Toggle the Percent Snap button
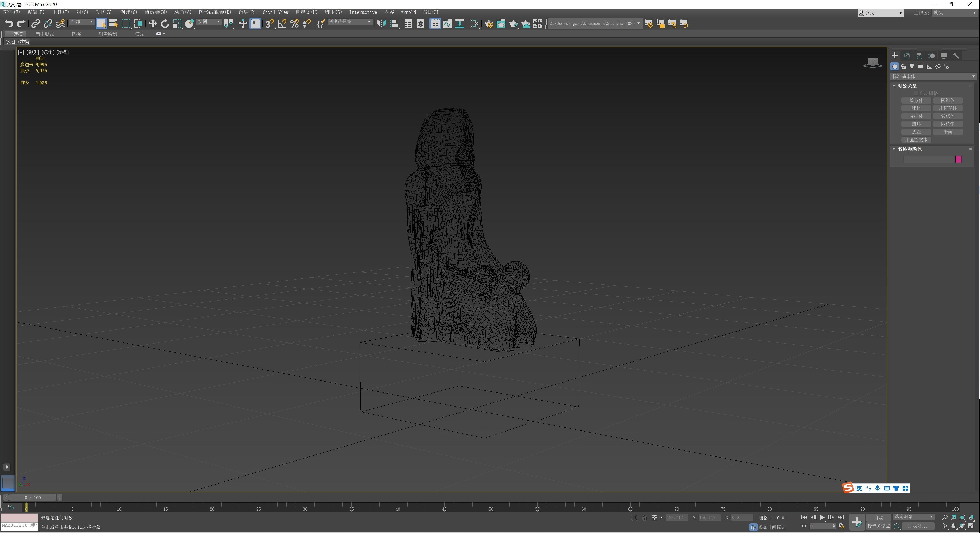Screen dimensions: 980x533 [x=294, y=23]
